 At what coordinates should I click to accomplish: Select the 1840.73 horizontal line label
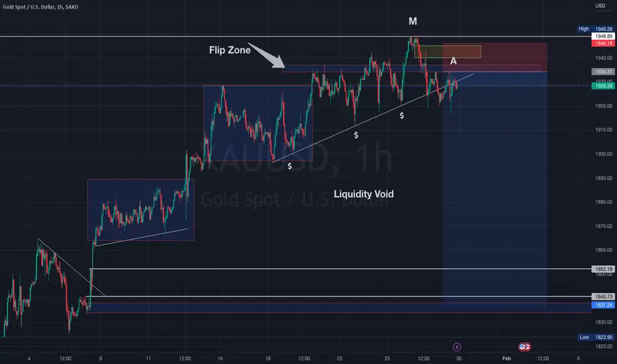point(603,296)
